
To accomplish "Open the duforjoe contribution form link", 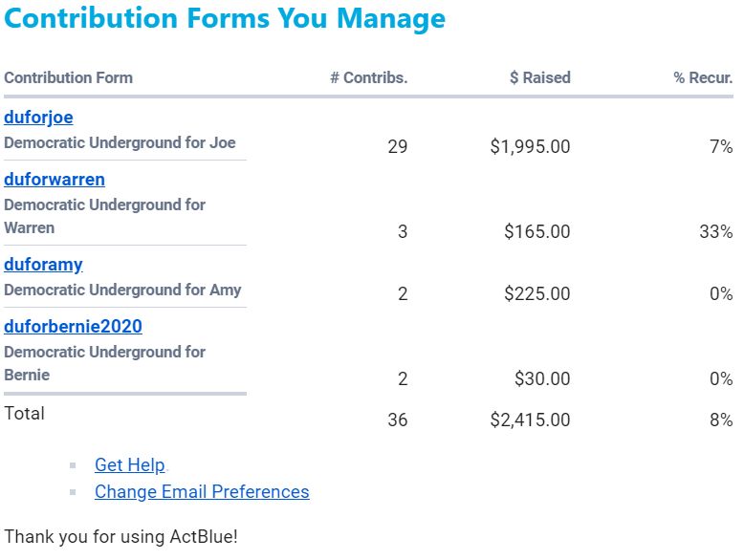I will 38,118.
